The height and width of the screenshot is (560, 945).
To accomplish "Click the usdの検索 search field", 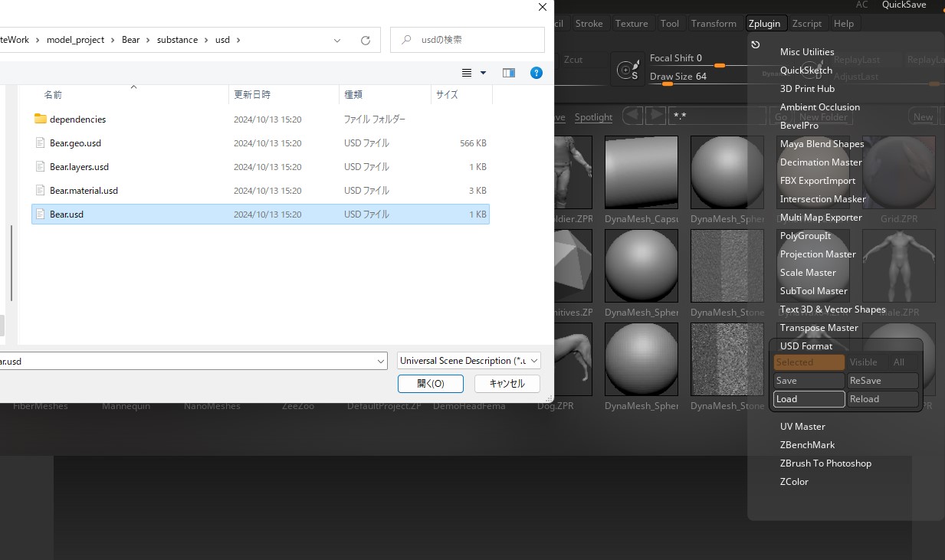I will 468,40.
